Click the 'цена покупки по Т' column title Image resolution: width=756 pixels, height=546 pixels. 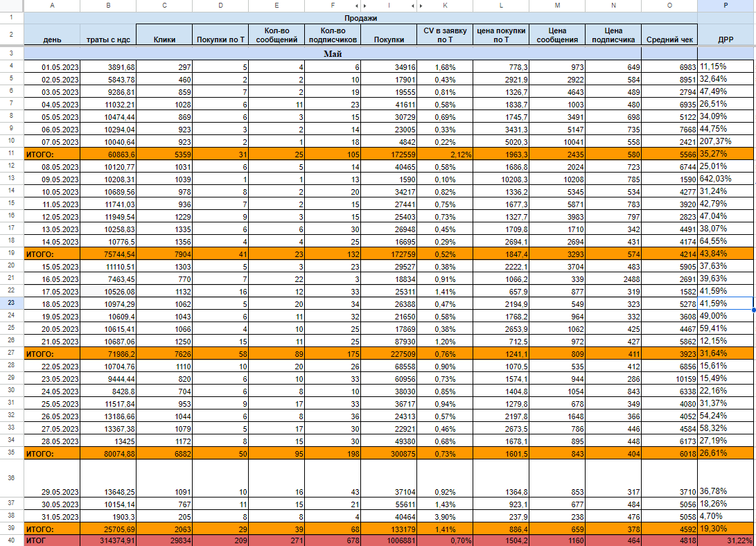click(x=501, y=35)
